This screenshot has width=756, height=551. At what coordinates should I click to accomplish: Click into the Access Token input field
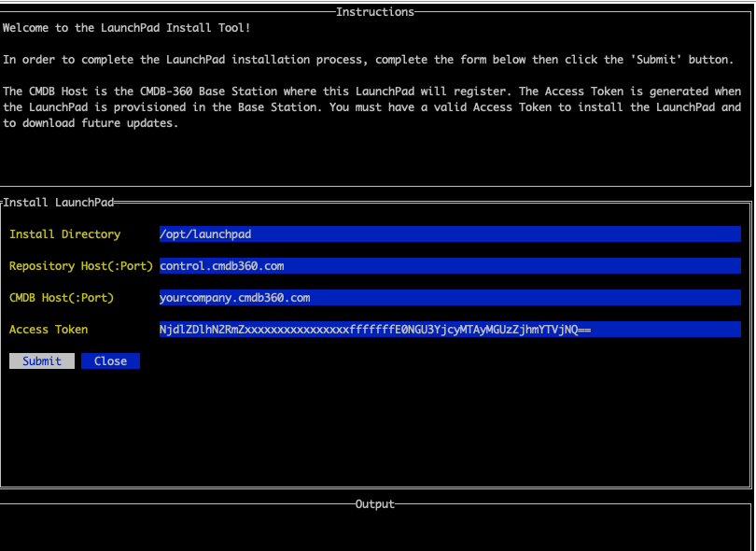point(450,330)
